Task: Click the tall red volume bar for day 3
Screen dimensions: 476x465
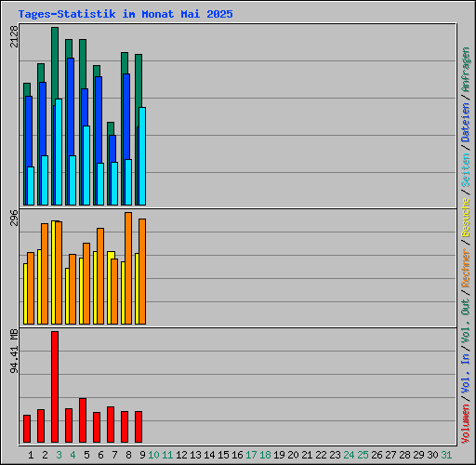Action: tap(55, 387)
